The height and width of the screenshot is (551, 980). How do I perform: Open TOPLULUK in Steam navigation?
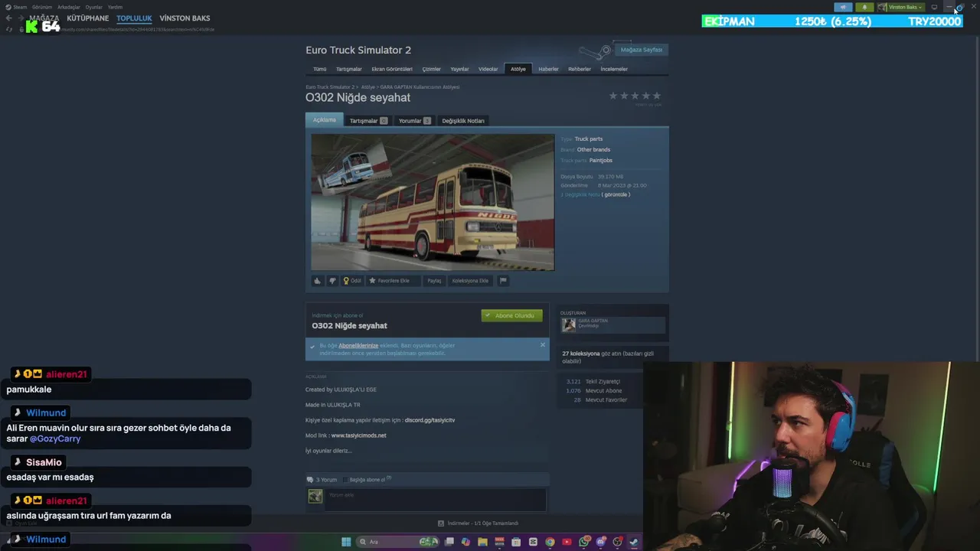pos(134,18)
